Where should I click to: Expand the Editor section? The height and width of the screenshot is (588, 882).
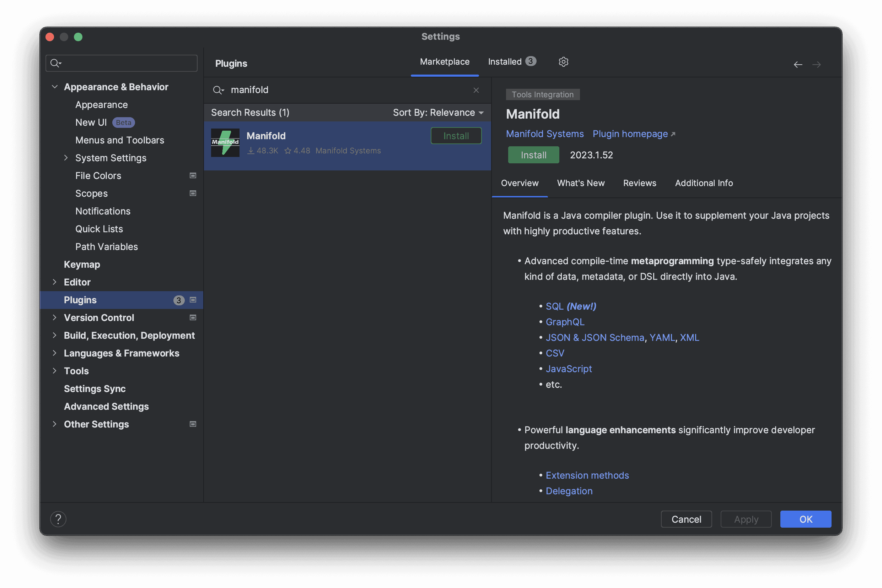pos(55,282)
